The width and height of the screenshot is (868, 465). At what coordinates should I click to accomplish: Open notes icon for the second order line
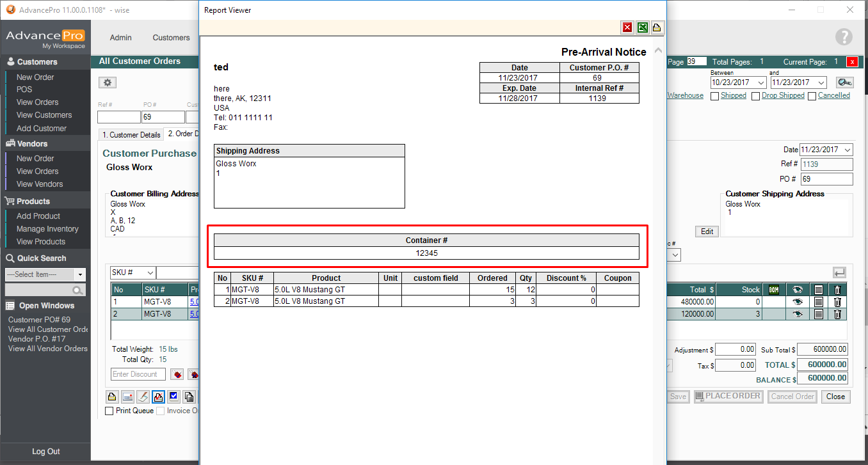(x=818, y=314)
